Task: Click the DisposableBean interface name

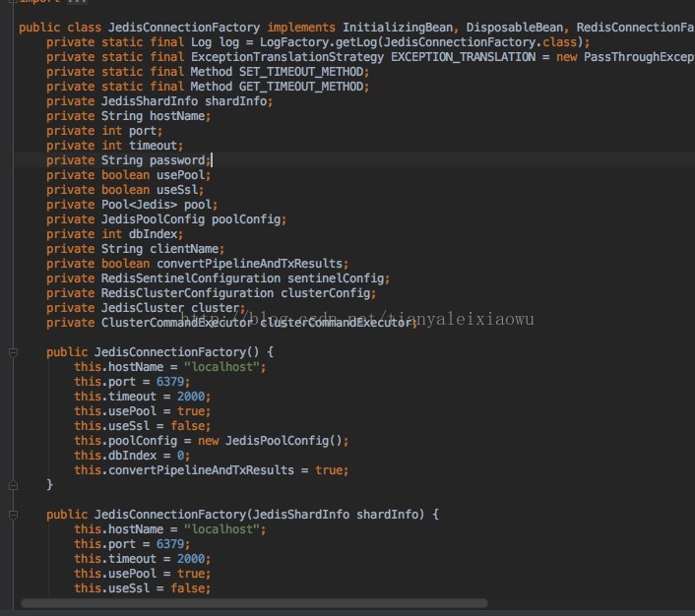Action: coord(517,28)
